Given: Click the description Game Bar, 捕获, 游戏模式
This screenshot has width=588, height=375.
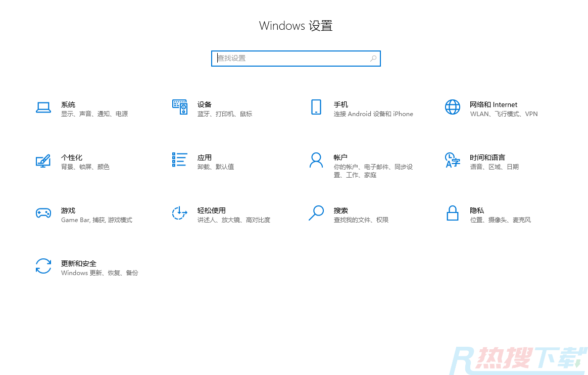Looking at the screenshot, I should (97, 220).
